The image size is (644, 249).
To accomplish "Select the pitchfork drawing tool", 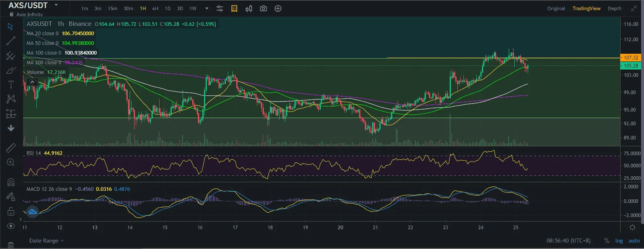I will [x=11, y=56].
